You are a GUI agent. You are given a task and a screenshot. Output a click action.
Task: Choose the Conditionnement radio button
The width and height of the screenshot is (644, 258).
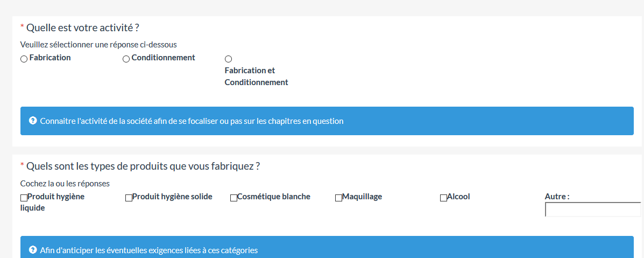[126, 59]
